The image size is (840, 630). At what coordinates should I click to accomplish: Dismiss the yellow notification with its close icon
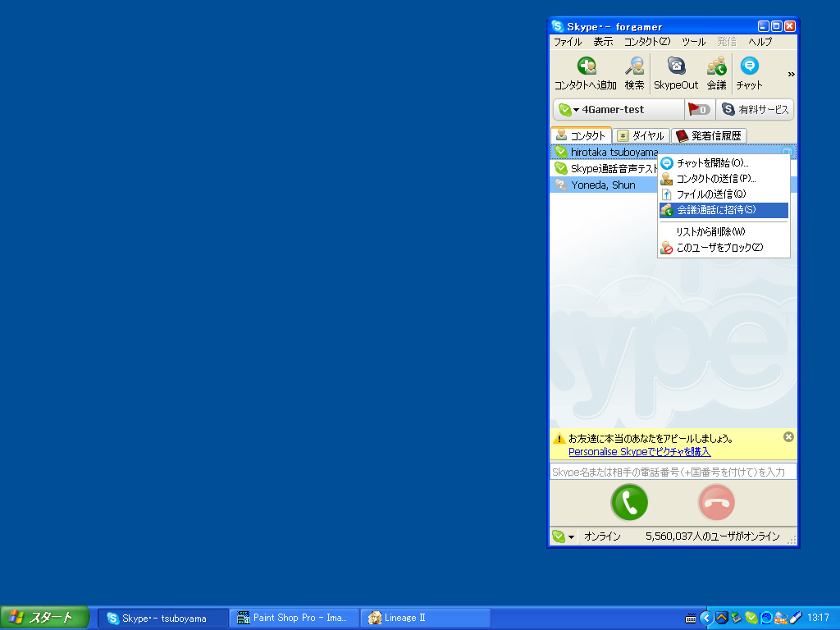click(788, 437)
